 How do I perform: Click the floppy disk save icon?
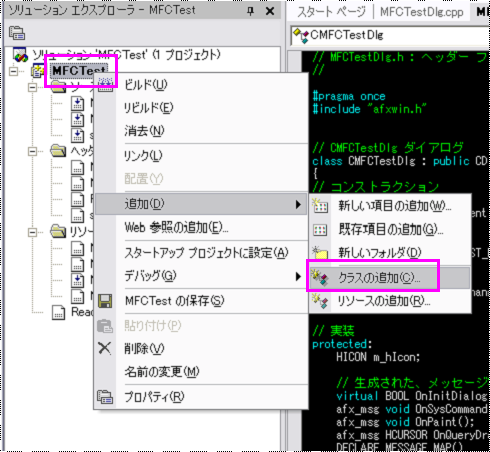point(105,301)
